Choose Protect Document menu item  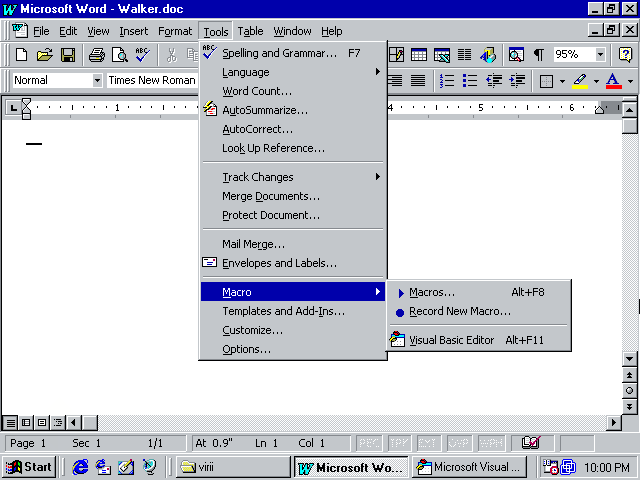(x=293, y=215)
